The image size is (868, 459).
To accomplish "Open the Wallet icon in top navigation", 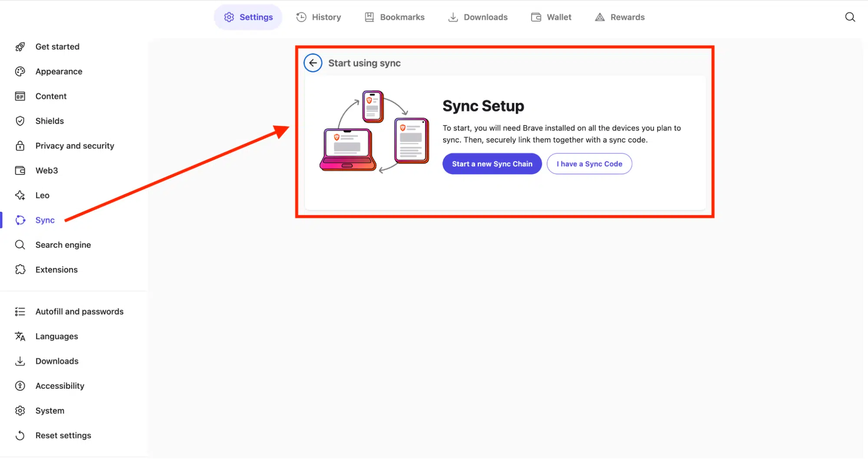I will [535, 17].
